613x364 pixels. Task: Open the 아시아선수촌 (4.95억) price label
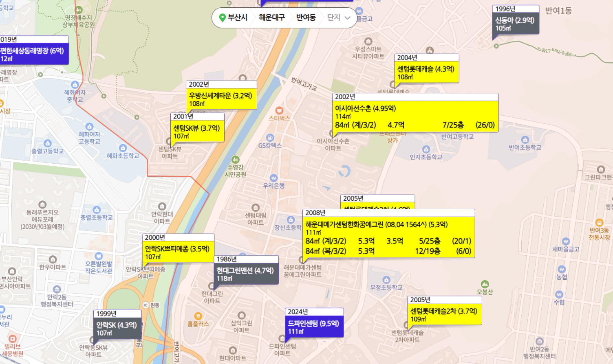[365, 108]
